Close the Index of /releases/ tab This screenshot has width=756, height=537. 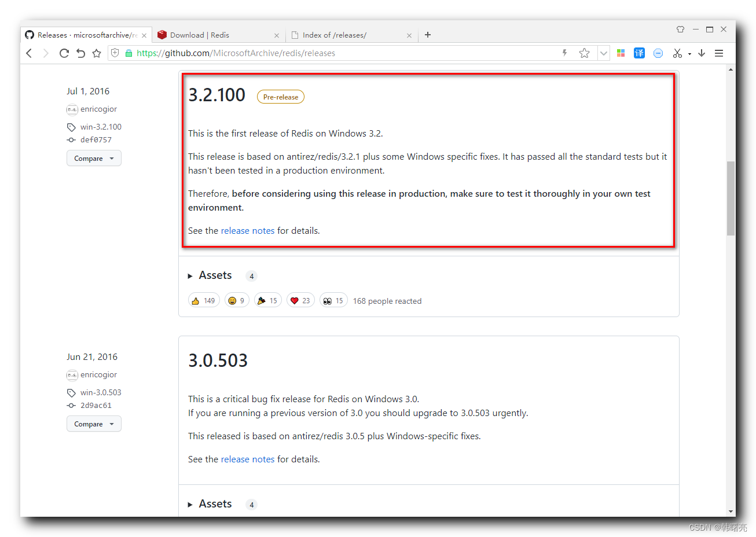(x=409, y=35)
